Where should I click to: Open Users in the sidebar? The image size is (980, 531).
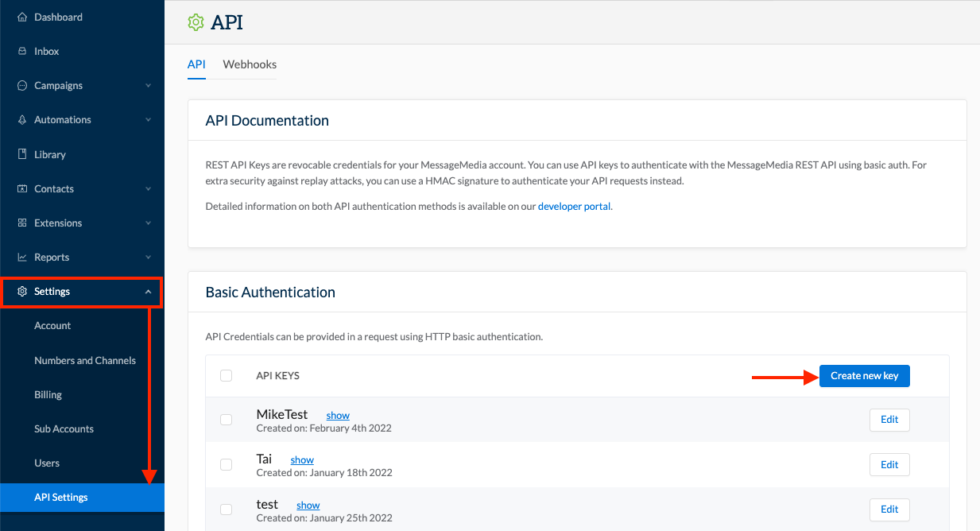tap(47, 463)
